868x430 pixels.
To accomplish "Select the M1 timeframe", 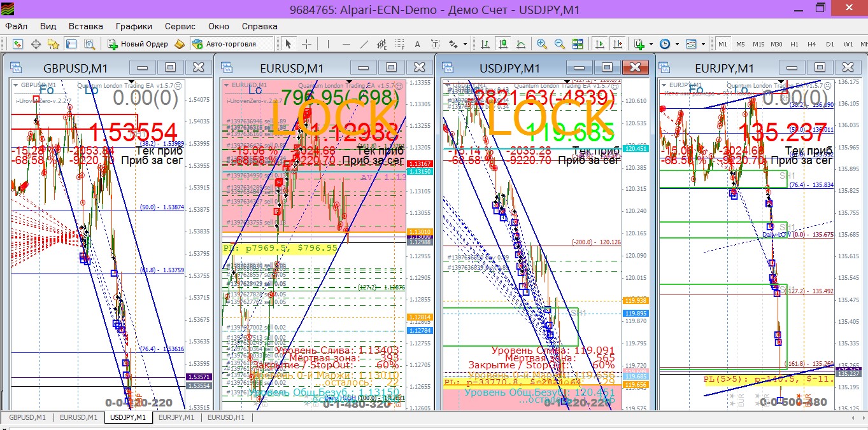I will click(723, 44).
